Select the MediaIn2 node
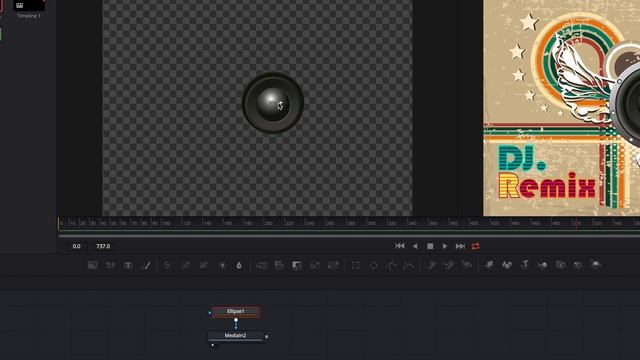640x360 pixels. pos(236,336)
